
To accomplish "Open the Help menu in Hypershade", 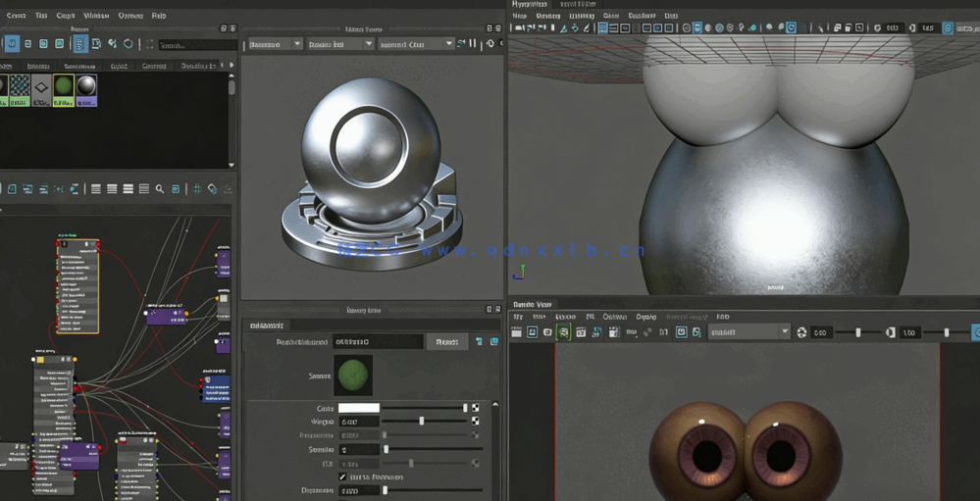I will [159, 16].
